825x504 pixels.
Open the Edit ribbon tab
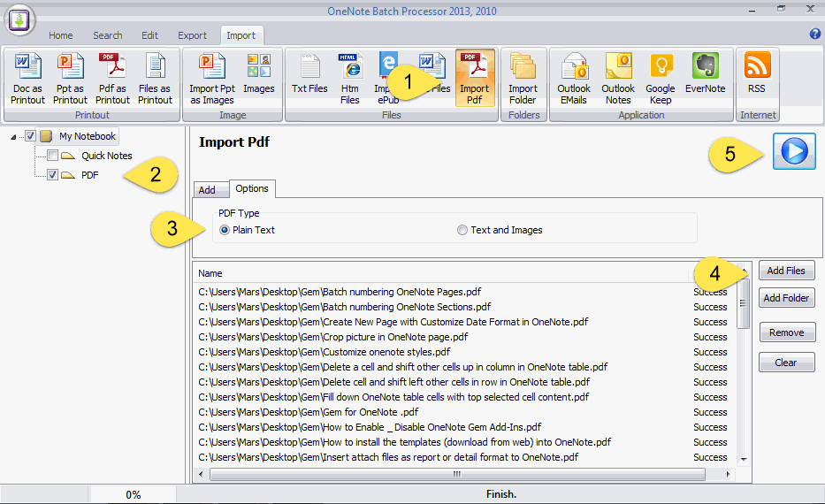click(x=149, y=35)
